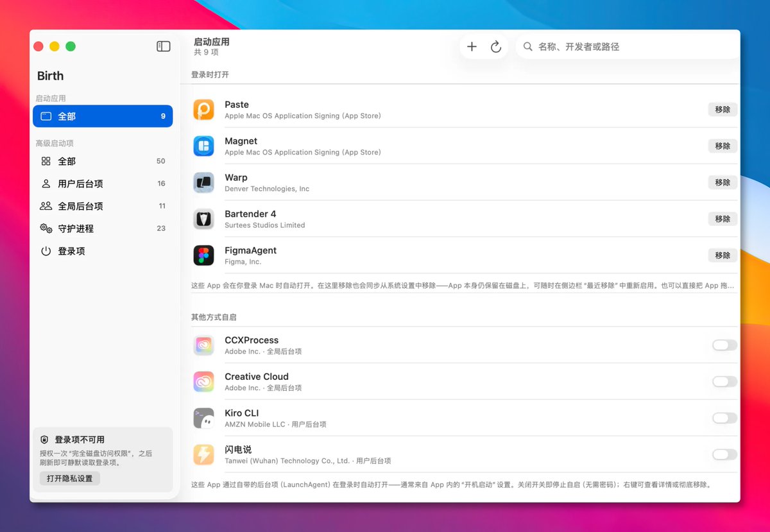Toggle the 闪电说 auto-start switch
The image size is (770, 532).
[724, 455]
